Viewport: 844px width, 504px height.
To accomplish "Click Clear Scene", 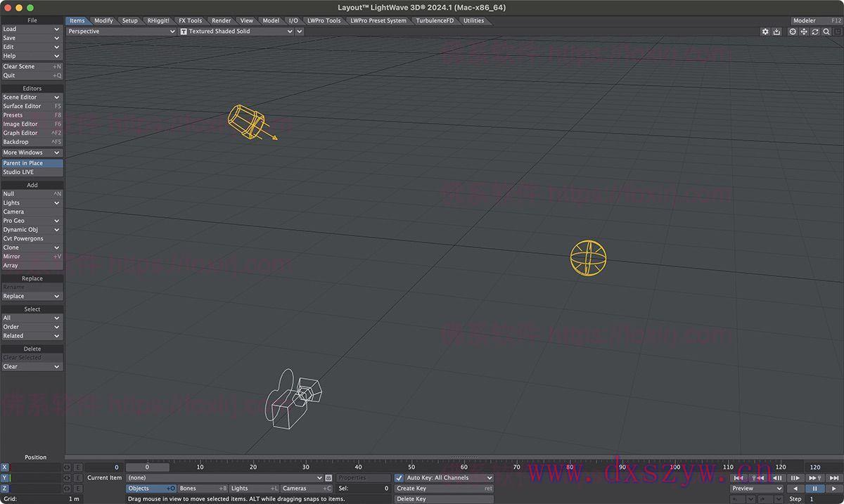I will (x=32, y=67).
